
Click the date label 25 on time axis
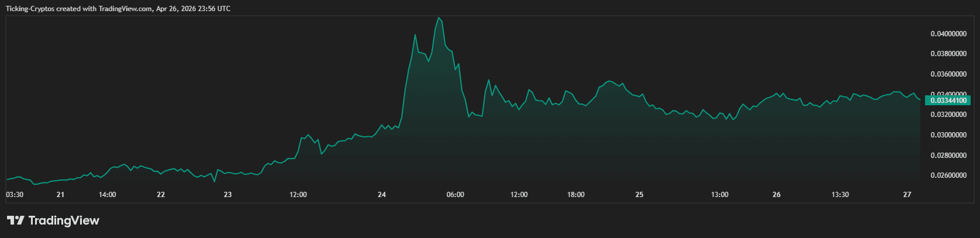pos(640,195)
